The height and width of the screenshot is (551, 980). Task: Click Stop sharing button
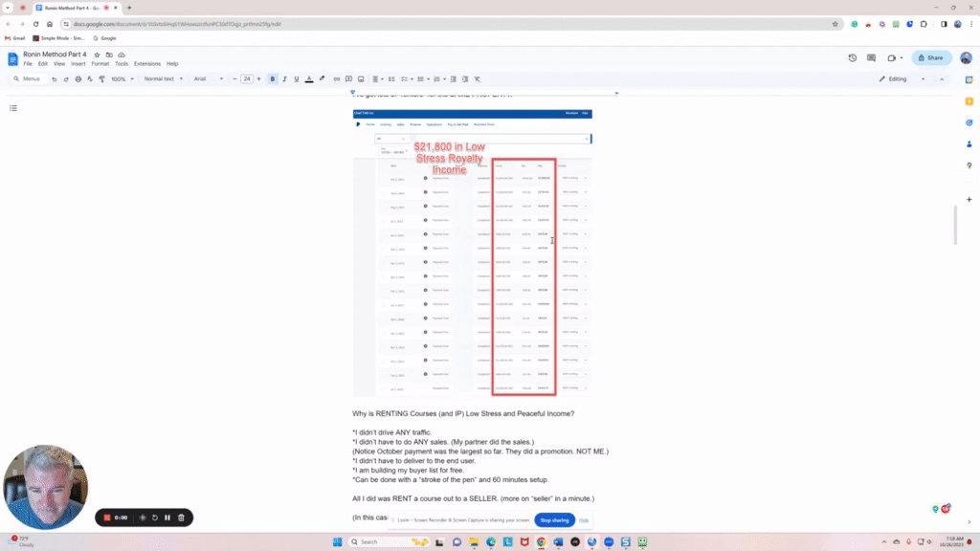click(554, 519)
